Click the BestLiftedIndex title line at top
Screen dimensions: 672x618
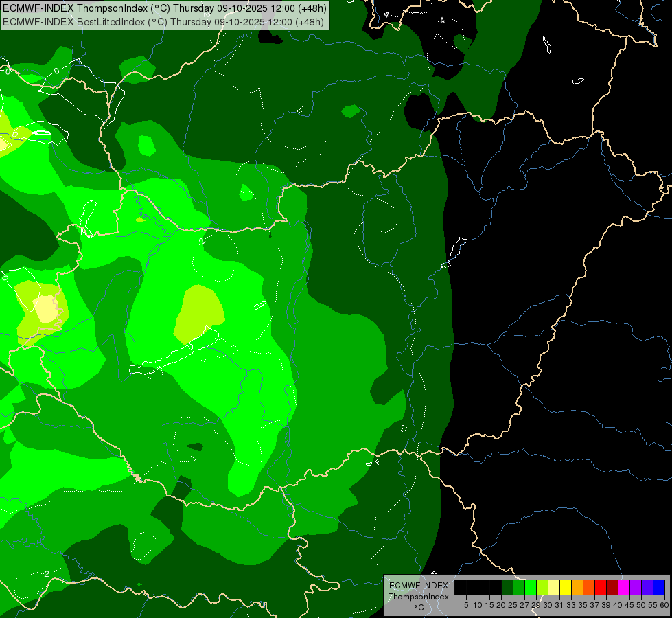click(x=163, y=21)
